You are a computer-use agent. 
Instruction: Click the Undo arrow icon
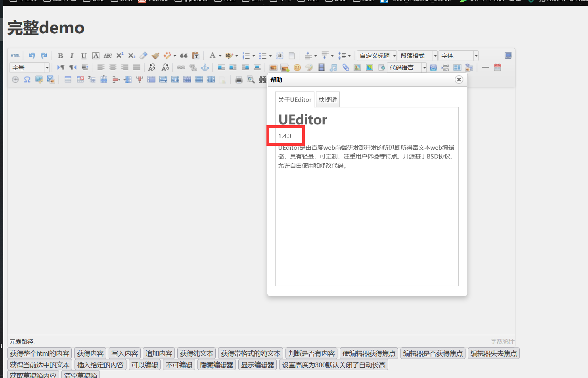pyautogui.click(x=32, y=55)
